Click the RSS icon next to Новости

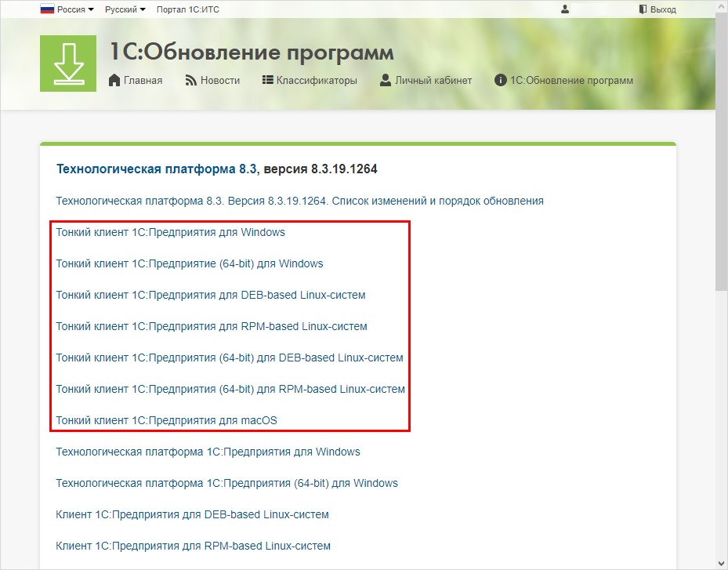[191, 81]
